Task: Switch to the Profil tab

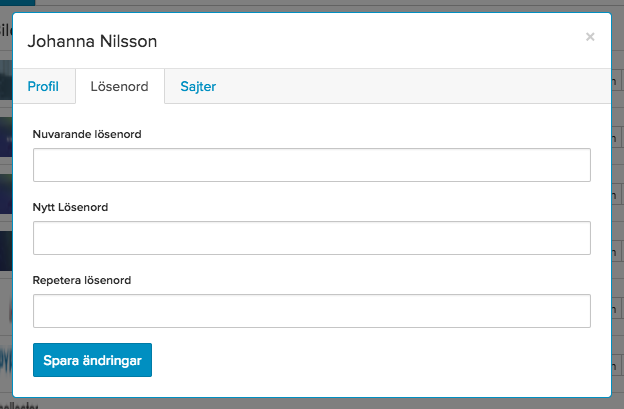Action: tap(43, 86)
